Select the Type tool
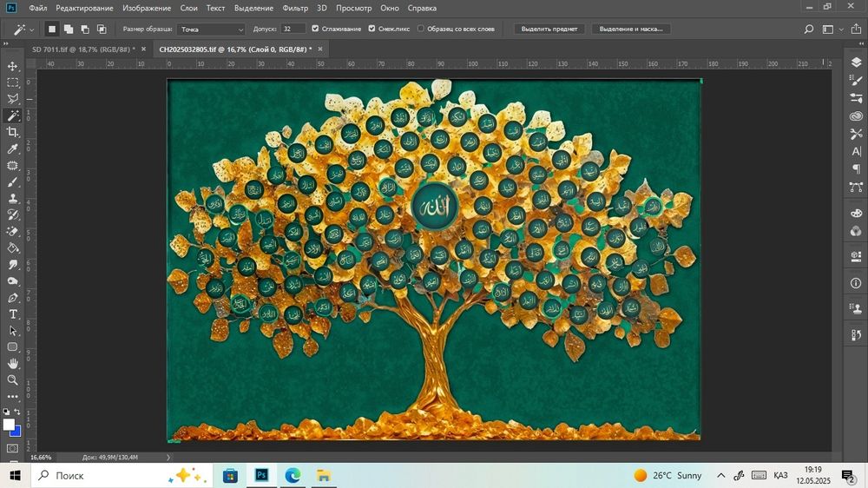Viewport: 868px width, 488px height. (x=12, y=314)
